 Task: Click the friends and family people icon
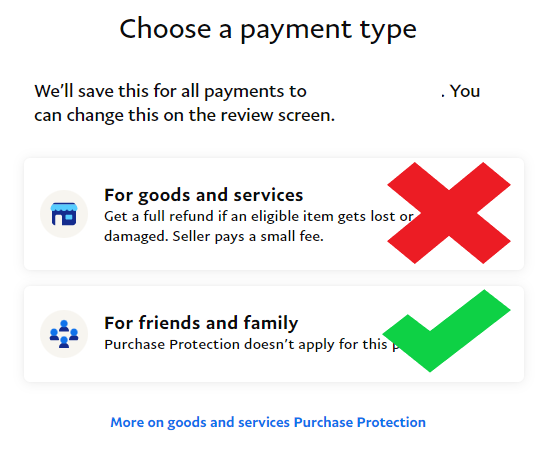pos(64,334)
